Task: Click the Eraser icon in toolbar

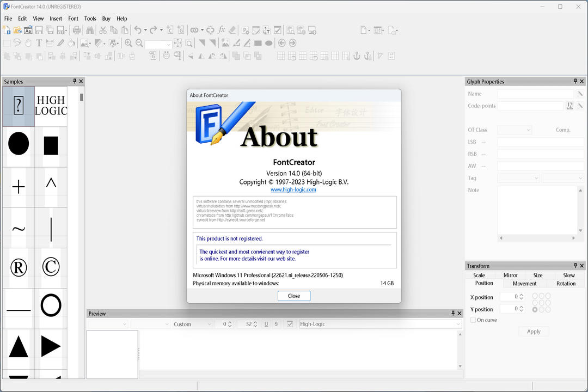Action: pos(232,30)
